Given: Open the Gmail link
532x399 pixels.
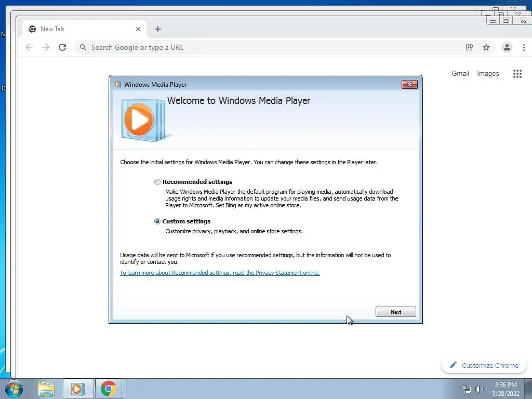Looking at the screenshot, I should [x=460, y=74].
